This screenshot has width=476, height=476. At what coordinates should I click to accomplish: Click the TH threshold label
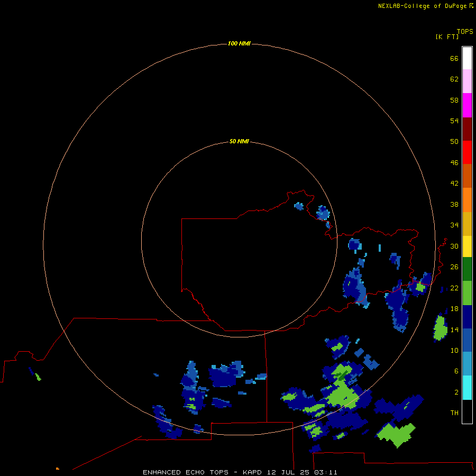[454, 413]
